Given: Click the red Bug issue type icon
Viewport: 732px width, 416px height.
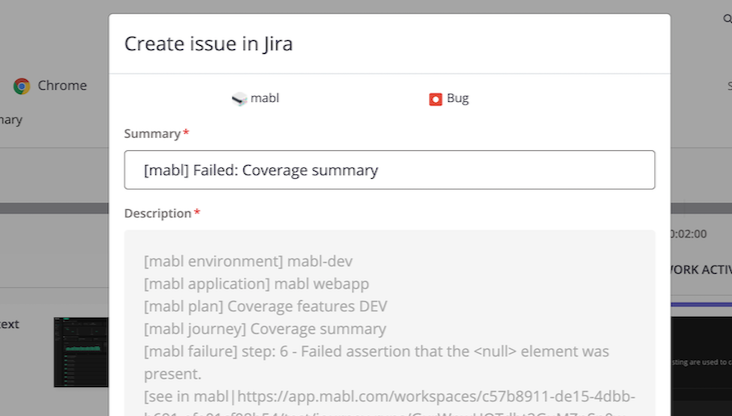Looking at the screenshot, I should point(435,99).
